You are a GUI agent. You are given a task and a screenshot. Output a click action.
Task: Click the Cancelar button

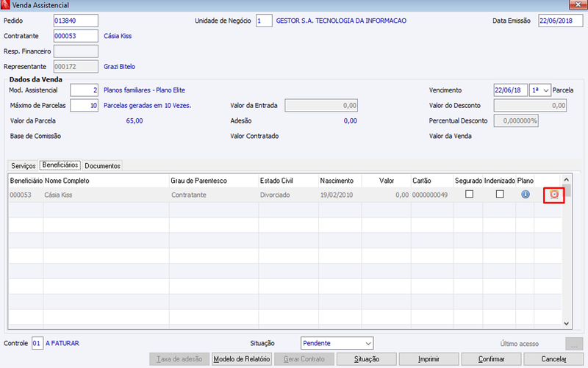click(x=553, y=359)
